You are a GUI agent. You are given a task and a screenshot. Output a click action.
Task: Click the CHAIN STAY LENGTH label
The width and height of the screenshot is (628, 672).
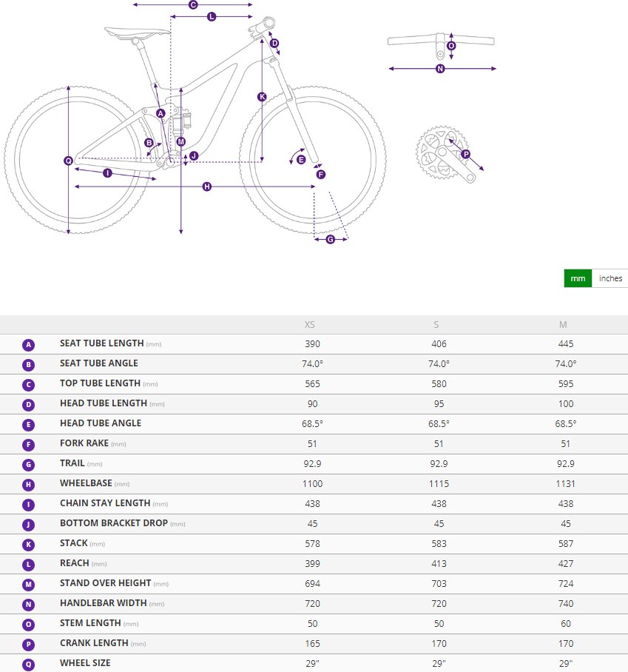(x=105, y=503)
